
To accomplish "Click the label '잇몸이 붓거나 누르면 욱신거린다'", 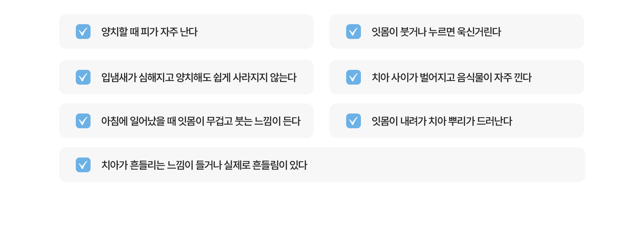I will 436,32.
